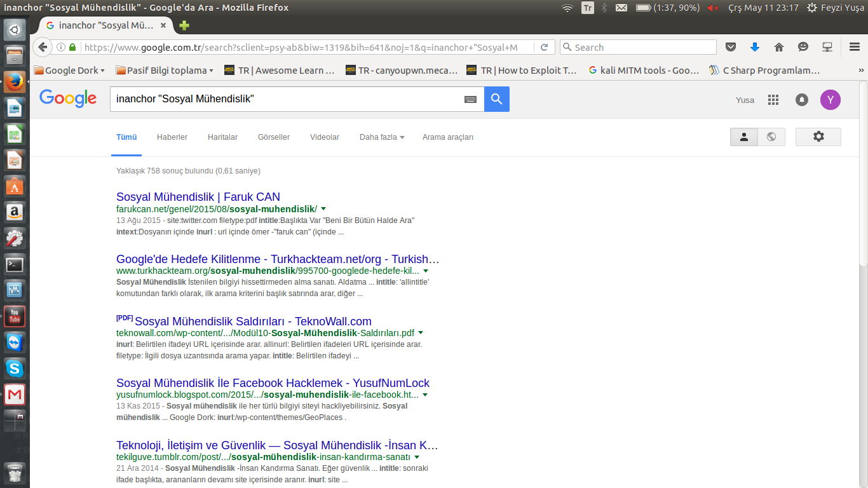Switch to the Görseller tab
868x488 pixels.
(x=273, y=137)
